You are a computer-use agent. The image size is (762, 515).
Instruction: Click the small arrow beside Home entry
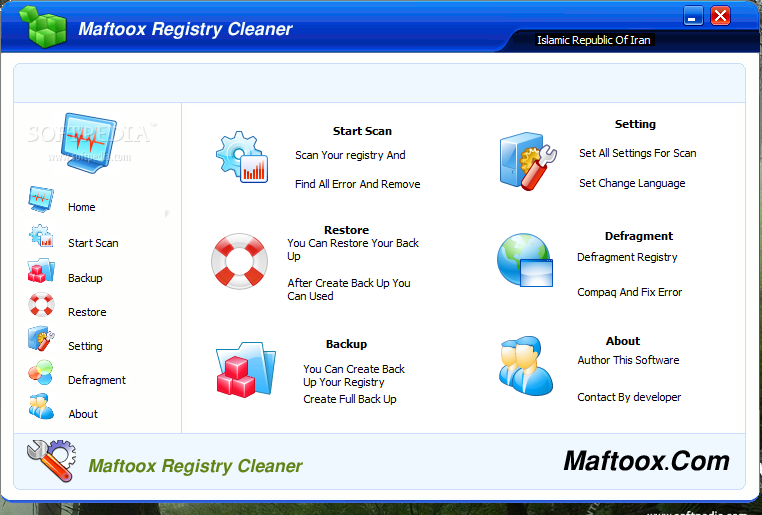tap(167, 213)
